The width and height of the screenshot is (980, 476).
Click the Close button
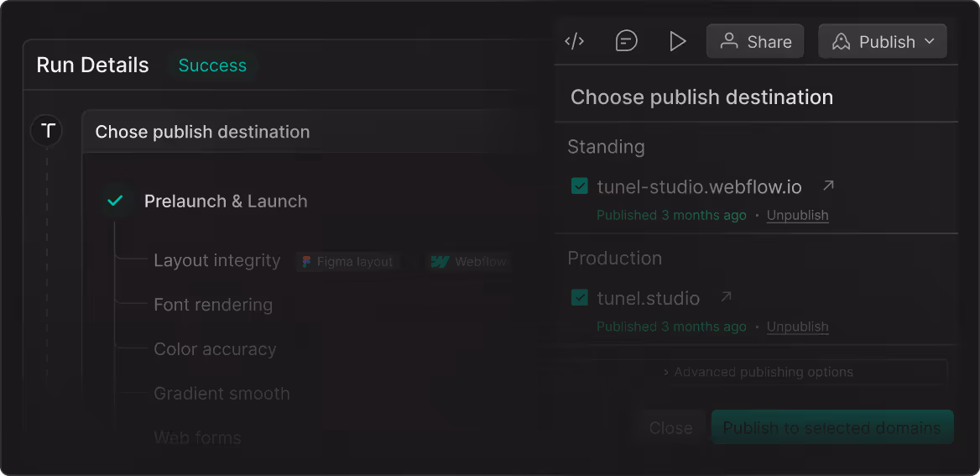[x=670, y=428]
